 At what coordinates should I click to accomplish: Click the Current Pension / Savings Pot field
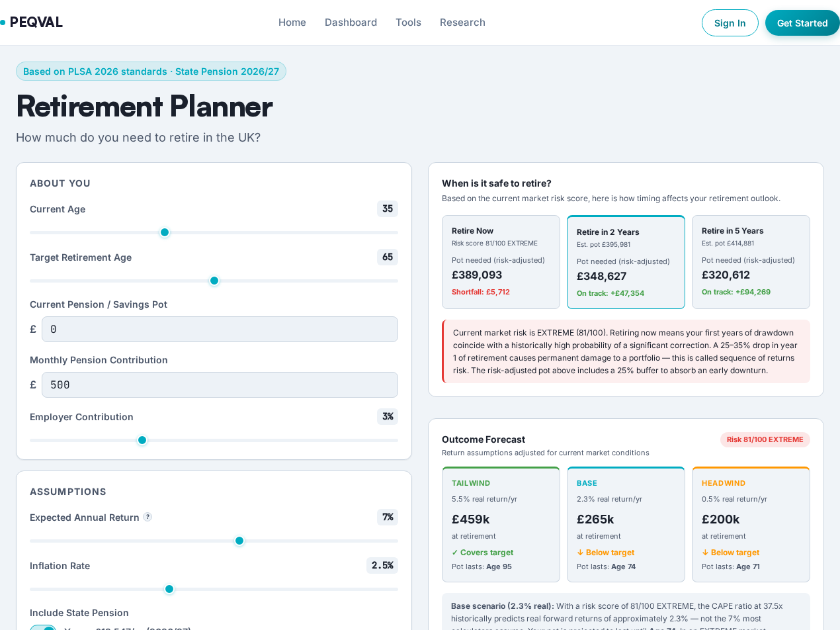(220, 329)
